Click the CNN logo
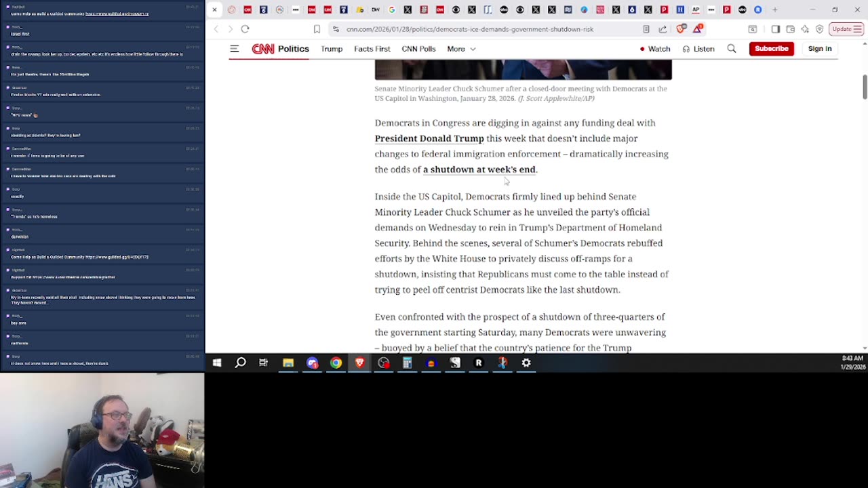 (x=263, y=49)
